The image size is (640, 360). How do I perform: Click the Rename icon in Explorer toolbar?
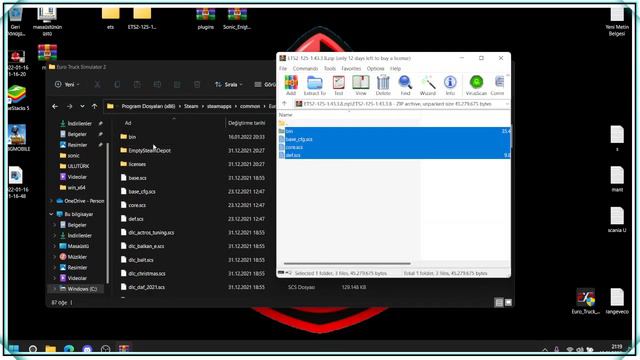[x=157, y=84]
